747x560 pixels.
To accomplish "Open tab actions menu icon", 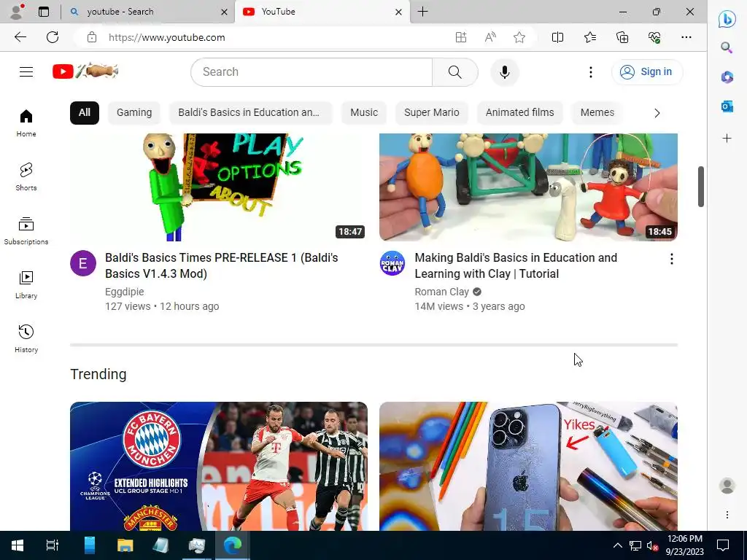I will 44,12.
